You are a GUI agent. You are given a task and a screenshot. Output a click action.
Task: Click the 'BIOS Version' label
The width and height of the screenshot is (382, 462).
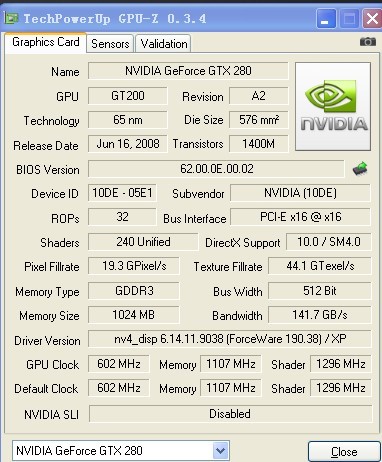click(48, 170)
